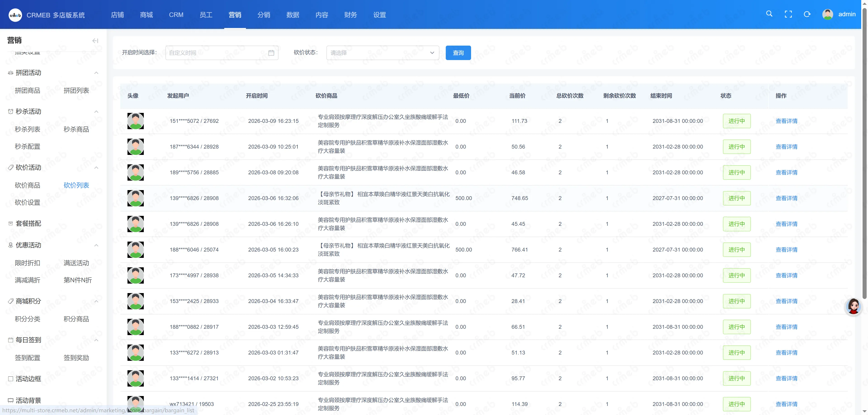Open 砍价状态 dropdown selector

382,53
